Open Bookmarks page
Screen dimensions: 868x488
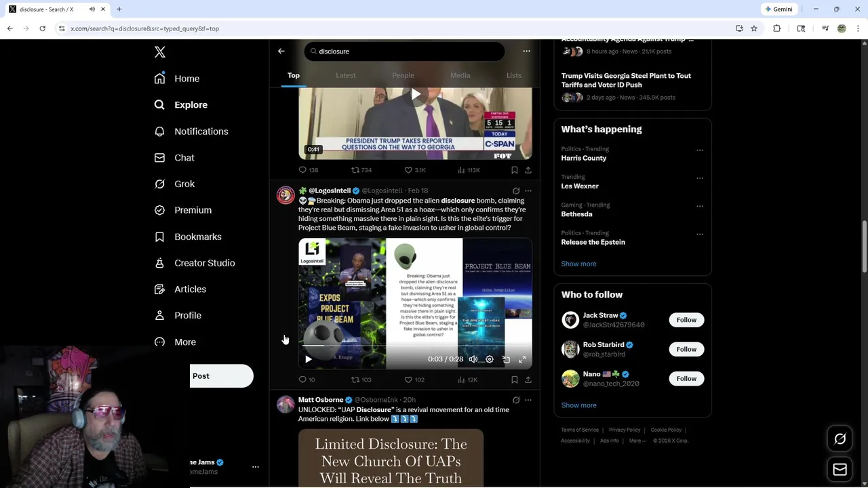click(188, 237)
